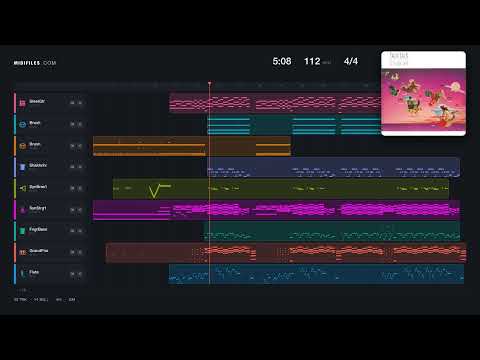Select the red GrandPno MIDI clip
Viewport: 480px width, 360px height.
(x=286, y=253)
